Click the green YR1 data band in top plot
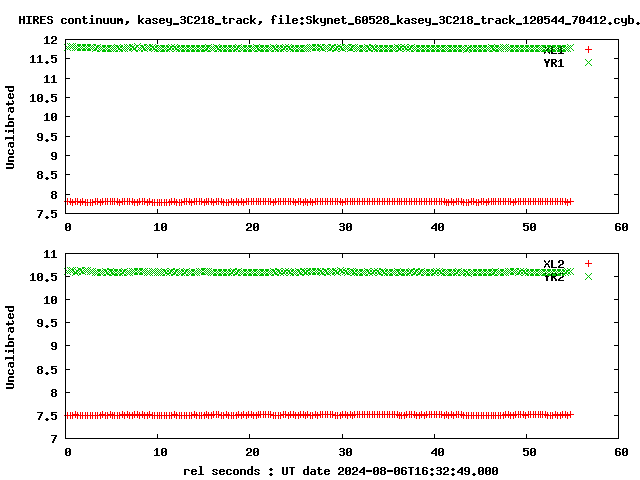 click(x=320, y=48)
